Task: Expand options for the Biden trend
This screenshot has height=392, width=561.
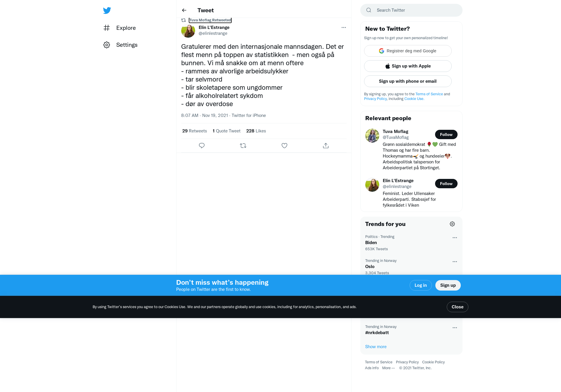Action: point(455,238)
